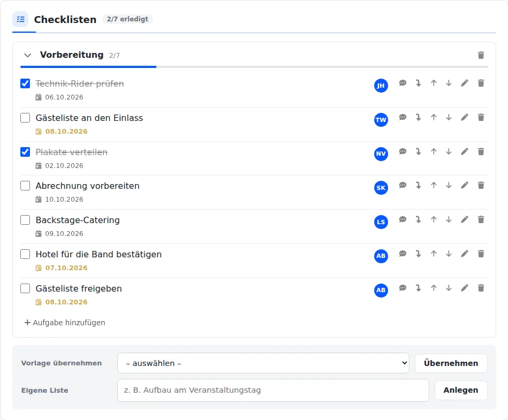Click the Gästeliste freigeben task title
This screenshot has height=420, width=508.
click(79, 288)
